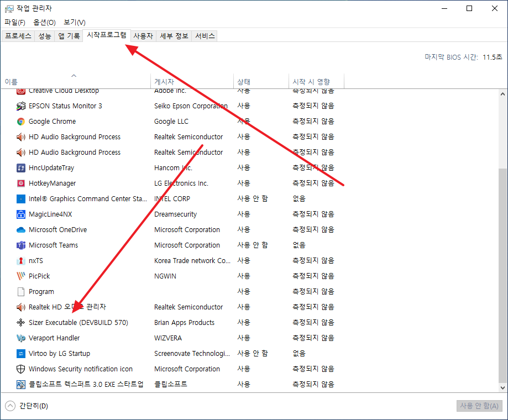
Task: Click the NGWIN publisher cell
Action: click(165, 276)
